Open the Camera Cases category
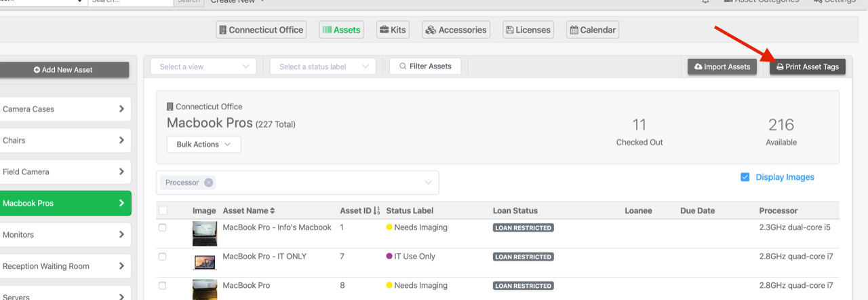The height and width of the screenshot is (300, 868). [64, 109]
